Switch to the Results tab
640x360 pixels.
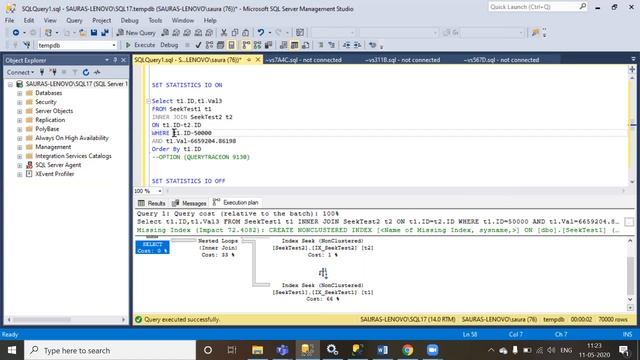pyautogui.click(x=151, y=203)
